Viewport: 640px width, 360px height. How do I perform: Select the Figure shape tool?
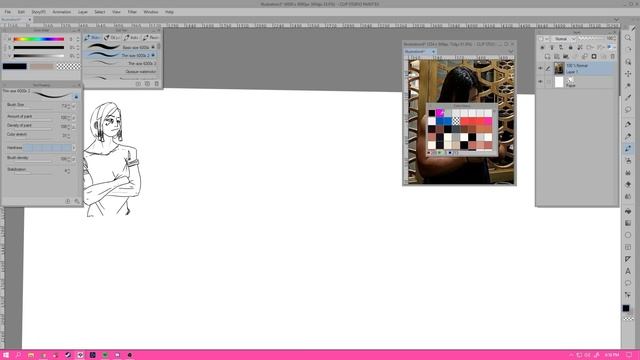(x=628, y=235)
